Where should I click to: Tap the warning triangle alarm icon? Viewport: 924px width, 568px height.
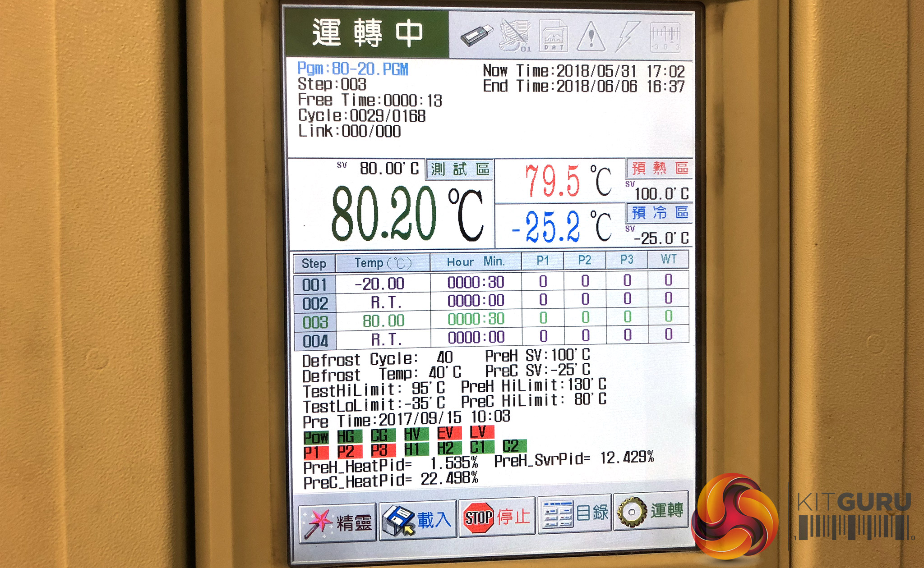click(x=591, y=37)
